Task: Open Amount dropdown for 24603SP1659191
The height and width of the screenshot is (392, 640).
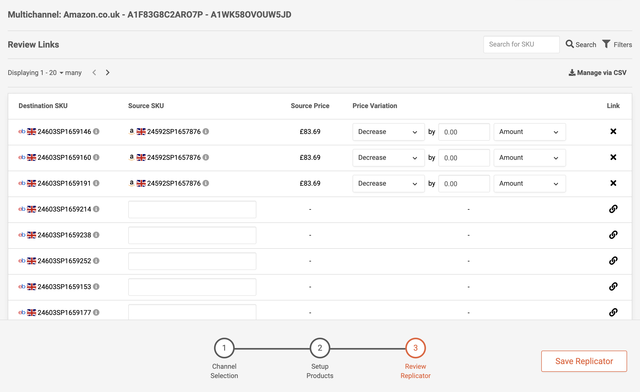Action: tap(529, 183)
